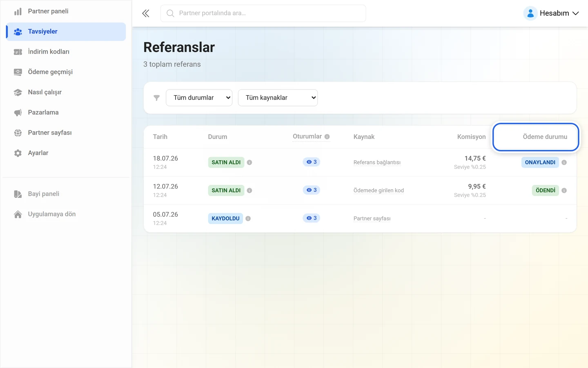The height and width of the screenshot is (368, 588).
Task: Click the Tavsiyeler people icon
Action: coord(18,31)
